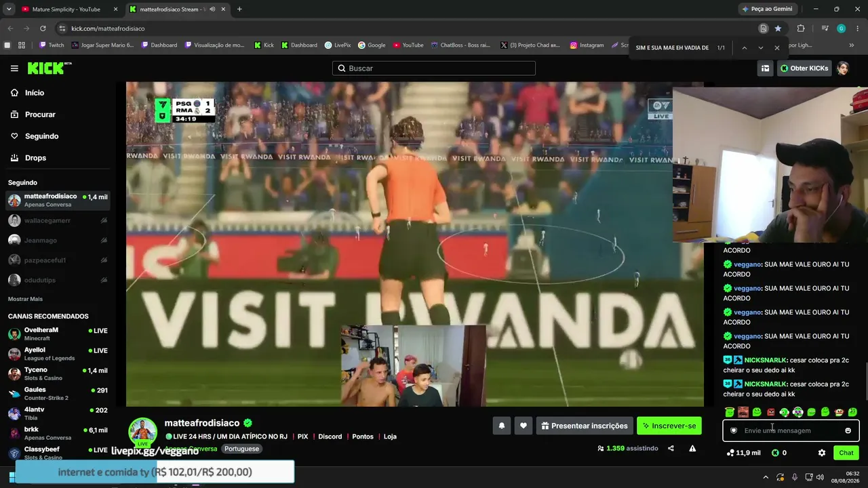Show more bookmarks with the overflow chevron
Image resolution: width=868 pixels, height=488 pixels.
coord(852,45)
